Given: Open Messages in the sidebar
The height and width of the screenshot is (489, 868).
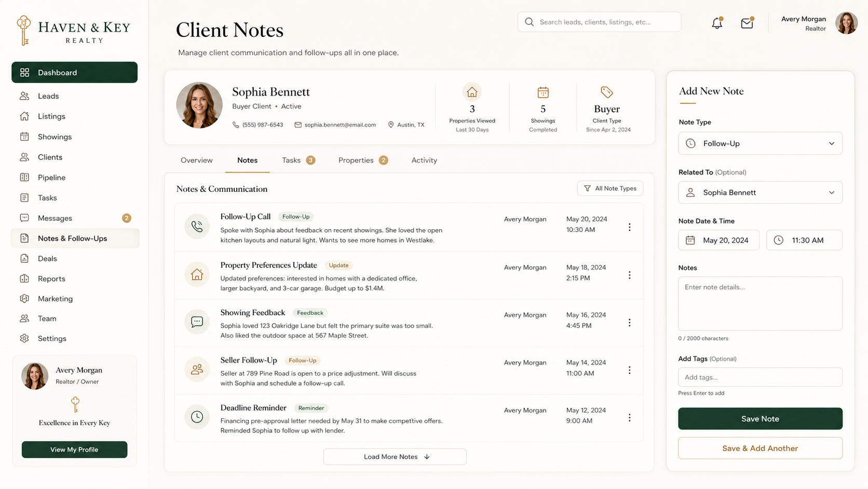Looking at the screenshot, I should 74,218.
